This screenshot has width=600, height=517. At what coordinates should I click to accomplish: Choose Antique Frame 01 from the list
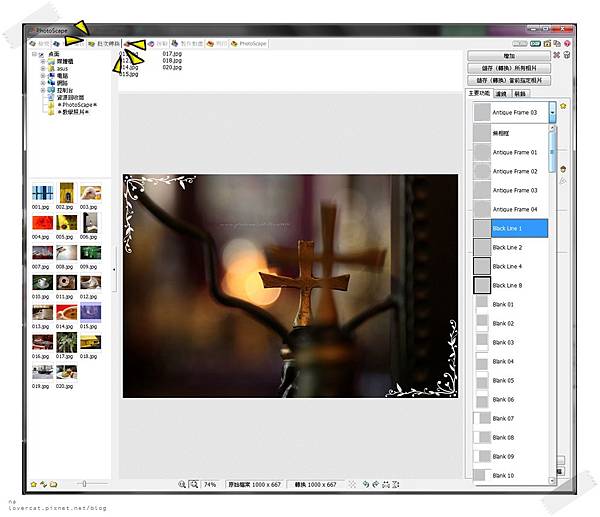click(x=510, y=152)
